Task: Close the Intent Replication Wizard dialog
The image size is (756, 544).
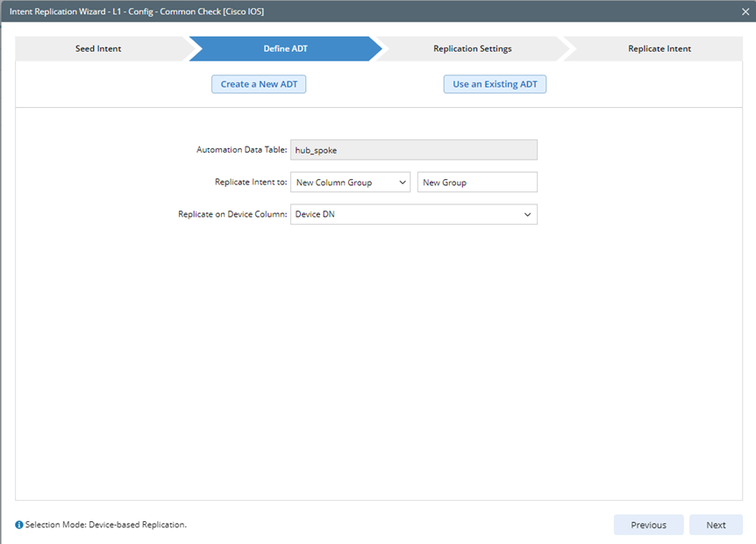Action: point(745,11)
